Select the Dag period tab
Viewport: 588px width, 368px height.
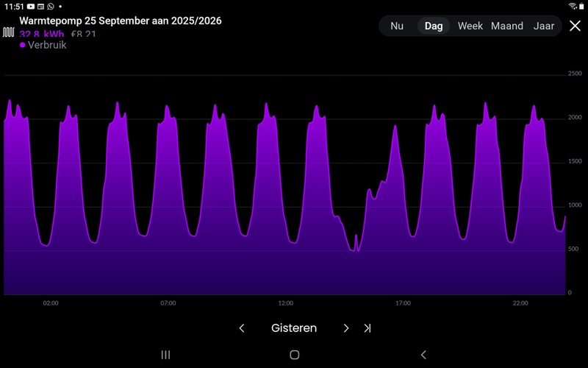tap(434, 26)
